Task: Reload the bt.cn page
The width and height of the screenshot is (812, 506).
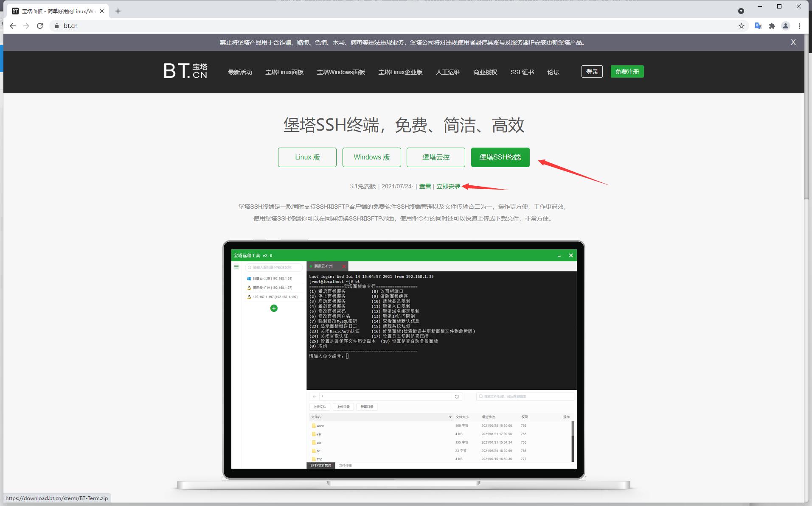Action: pos(39,26)
